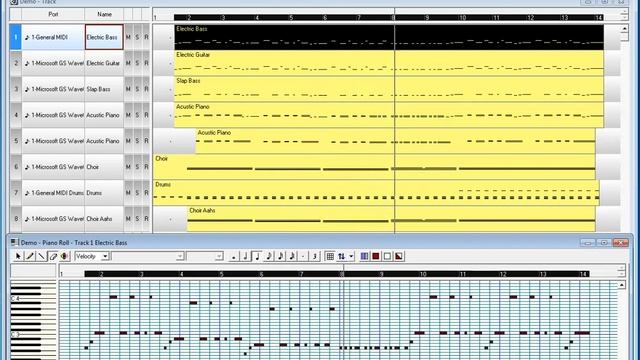Select the pencil draw tool
The width and height of the screenshot is (640, 360).
pyautogui.click(x=30, y=256)
